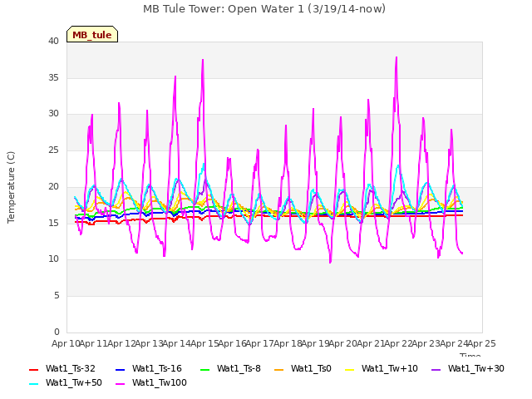
Task: Select the Wat1_Ts-8 legend label
Action: point(239,368)
